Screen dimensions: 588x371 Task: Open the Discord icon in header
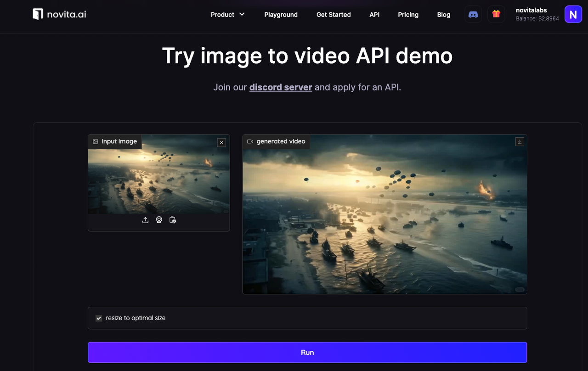(x=473, y=14)
